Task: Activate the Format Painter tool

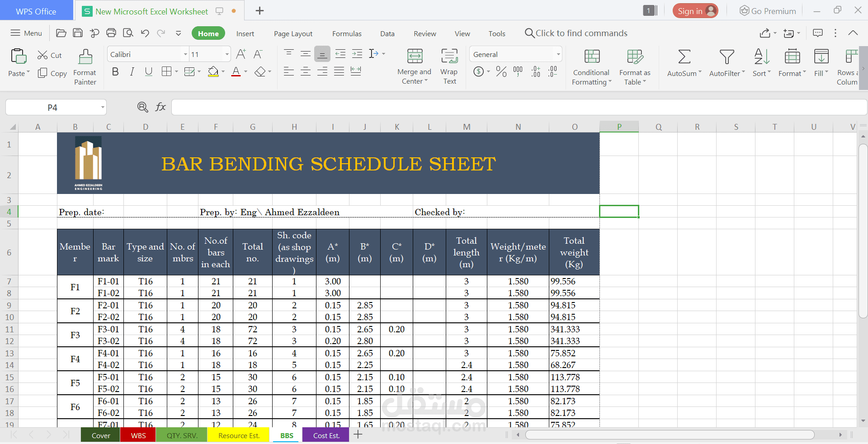Action: 85,67
